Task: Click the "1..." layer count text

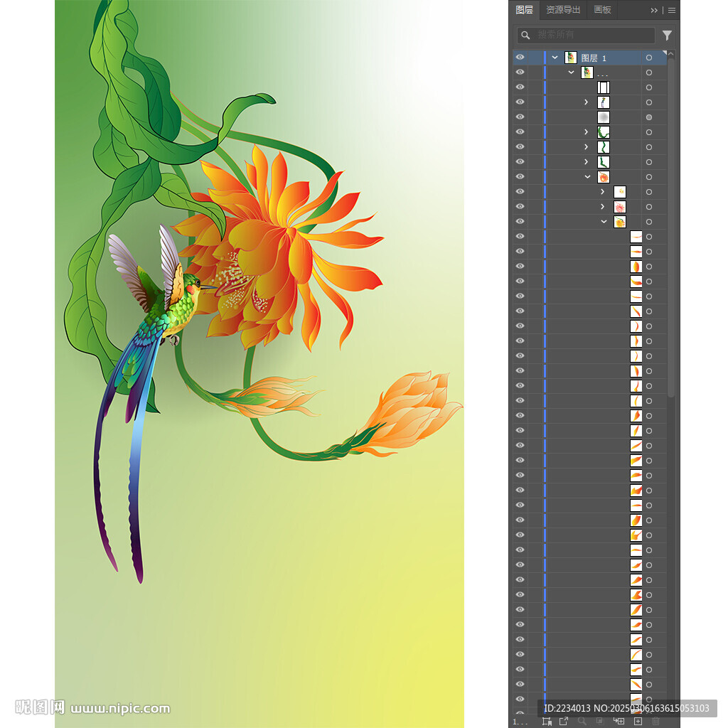Action: [x=520, y=722]
